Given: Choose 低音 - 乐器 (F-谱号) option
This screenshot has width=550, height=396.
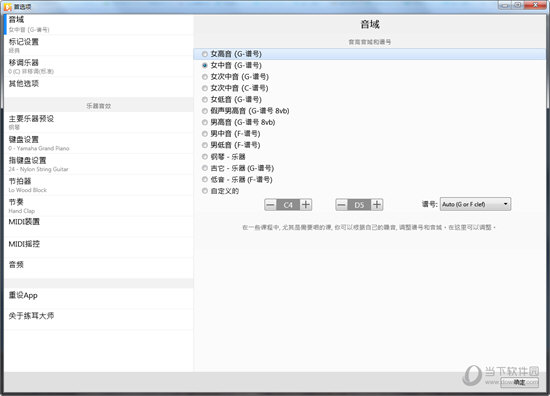Looking at the screenshot, I should tap(205, 180).
